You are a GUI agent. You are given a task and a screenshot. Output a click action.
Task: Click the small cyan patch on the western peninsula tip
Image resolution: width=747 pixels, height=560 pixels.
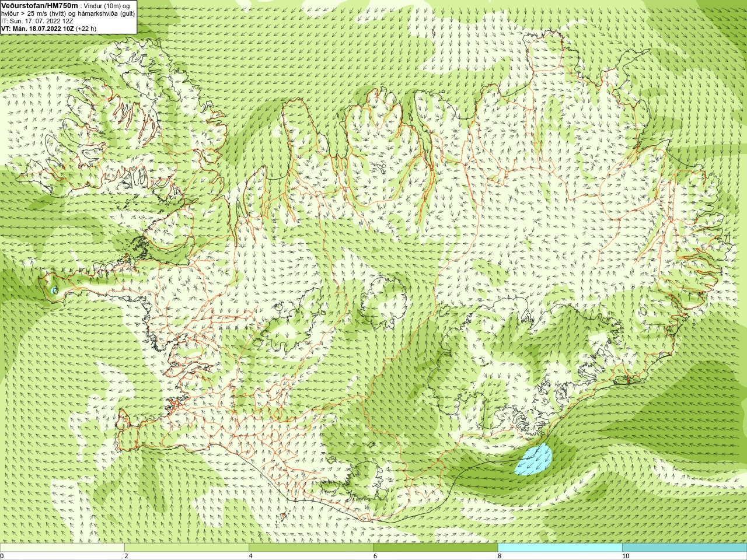click(54, 290)
